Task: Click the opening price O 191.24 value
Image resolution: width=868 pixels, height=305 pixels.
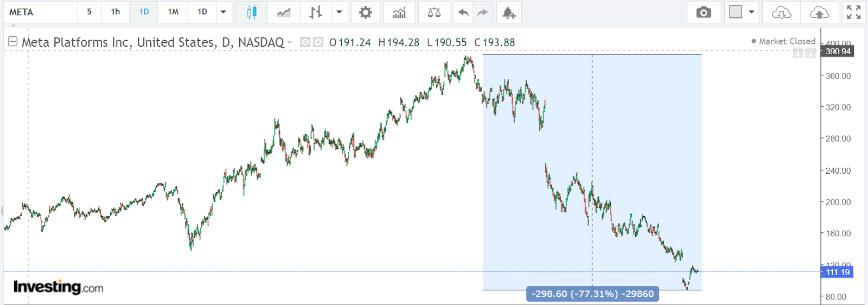Action: (x=350, y=42)
